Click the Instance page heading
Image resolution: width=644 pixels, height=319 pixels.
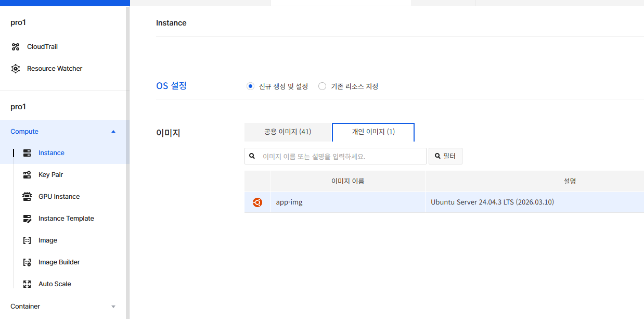[x=171, y=23]
